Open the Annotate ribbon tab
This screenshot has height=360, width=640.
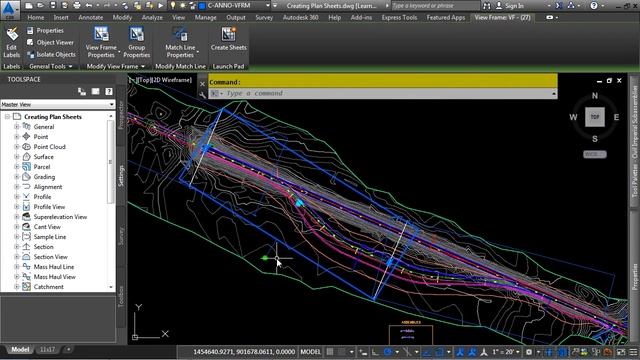pos(91,18)
